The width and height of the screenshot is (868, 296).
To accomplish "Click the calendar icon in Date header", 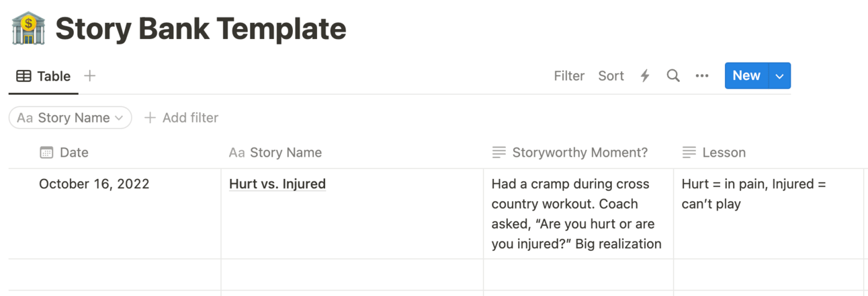I will [46, 153].
